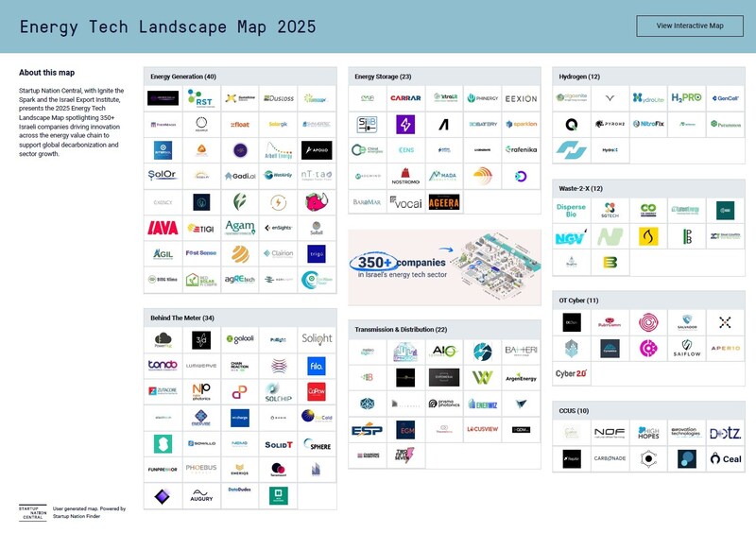The height and width of the screenshot is (533, 756).
Task: Select the H2PRO hydrogen logo
Action: point(687,98)
